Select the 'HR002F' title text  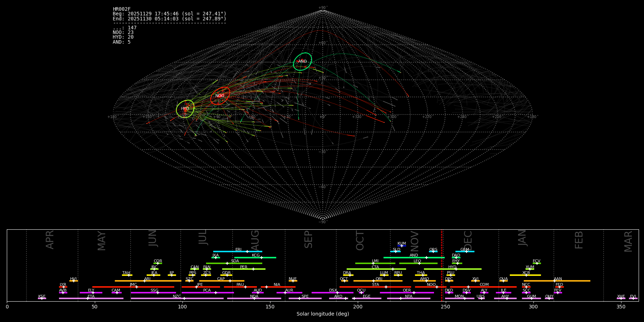point(122,9)
